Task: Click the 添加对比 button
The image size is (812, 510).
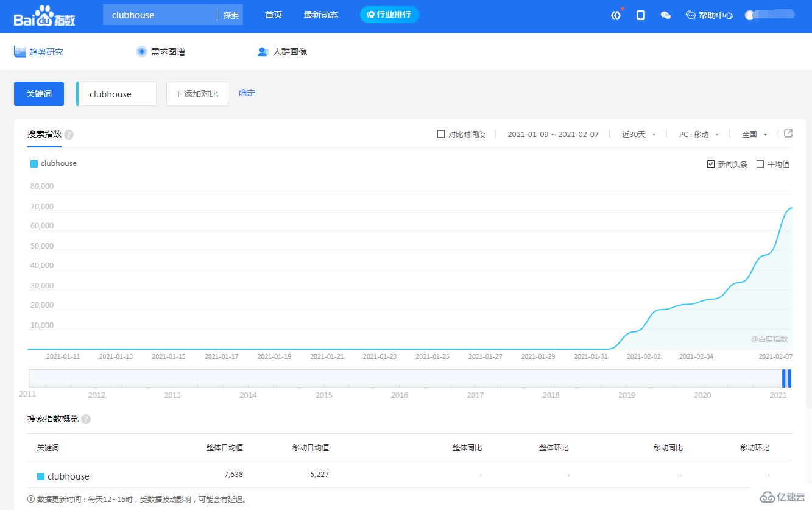Action: pos(197,94)
